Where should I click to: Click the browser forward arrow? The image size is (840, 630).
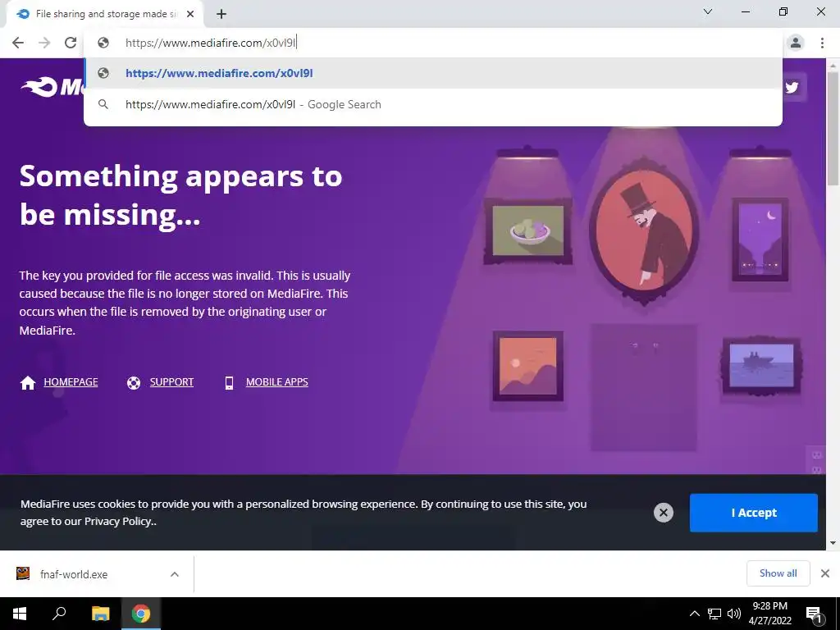pos(44,43)
